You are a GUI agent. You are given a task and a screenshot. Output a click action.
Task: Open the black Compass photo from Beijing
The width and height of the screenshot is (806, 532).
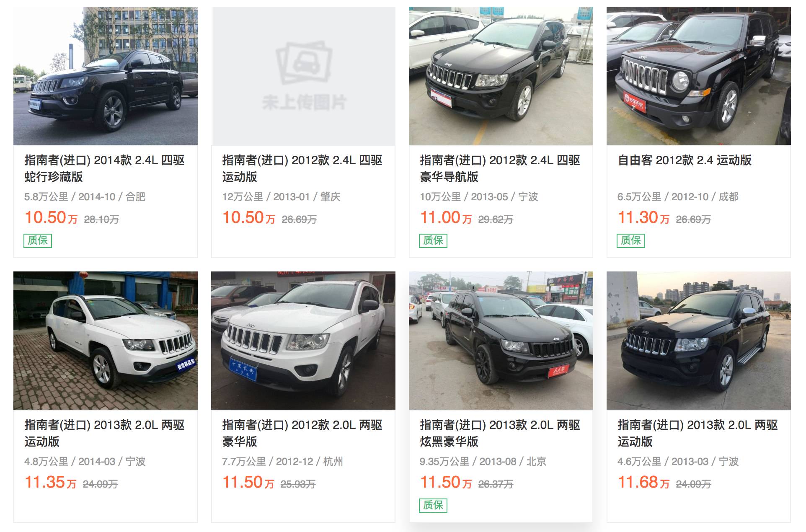[501, 341]
